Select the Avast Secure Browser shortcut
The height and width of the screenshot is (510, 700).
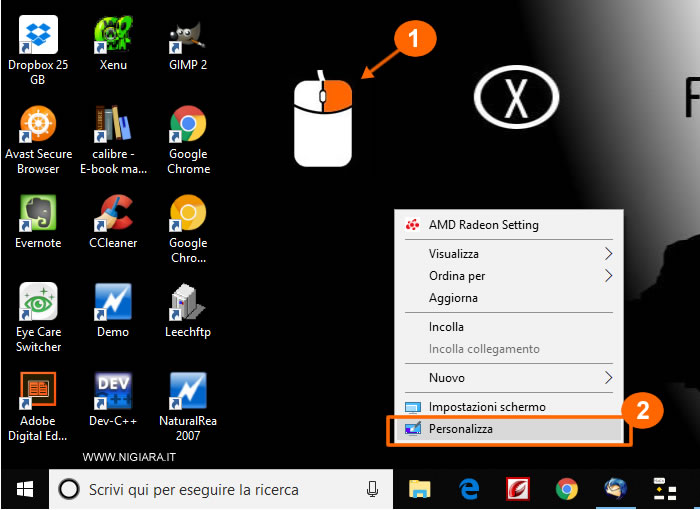click(x=38, y=126)
